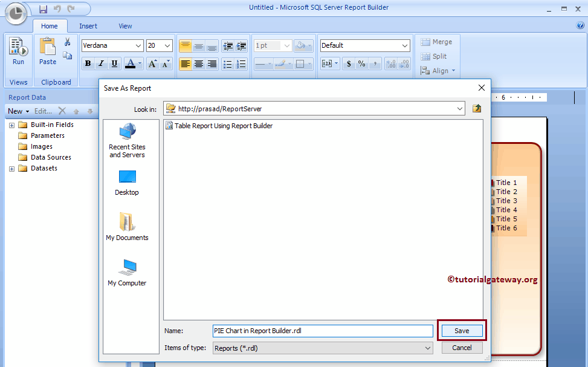Switch to the Home ribbon tab
Viewport: 588px width, 367px height.
tap(50, 26)
